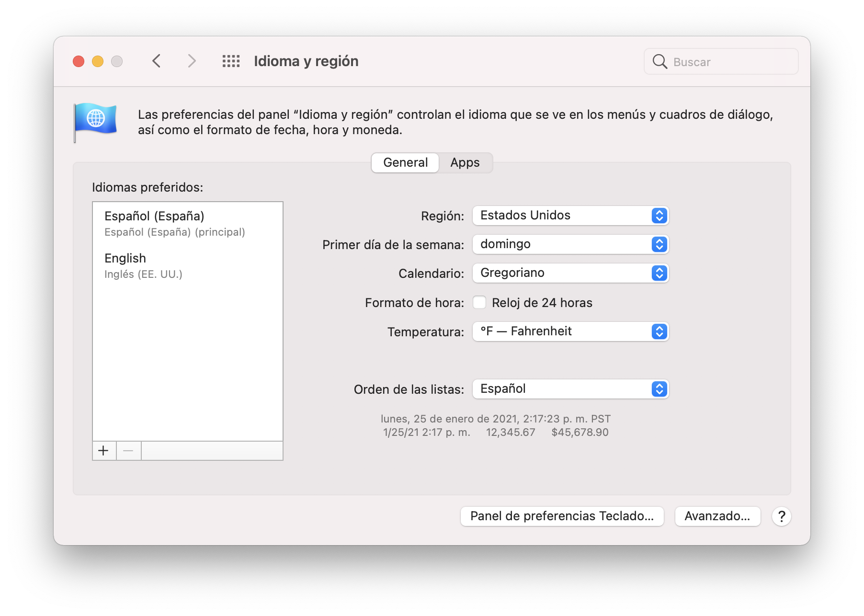
Task: Open the Temperatura dropdown showing Fahrenheit
Action: [570, 331]
